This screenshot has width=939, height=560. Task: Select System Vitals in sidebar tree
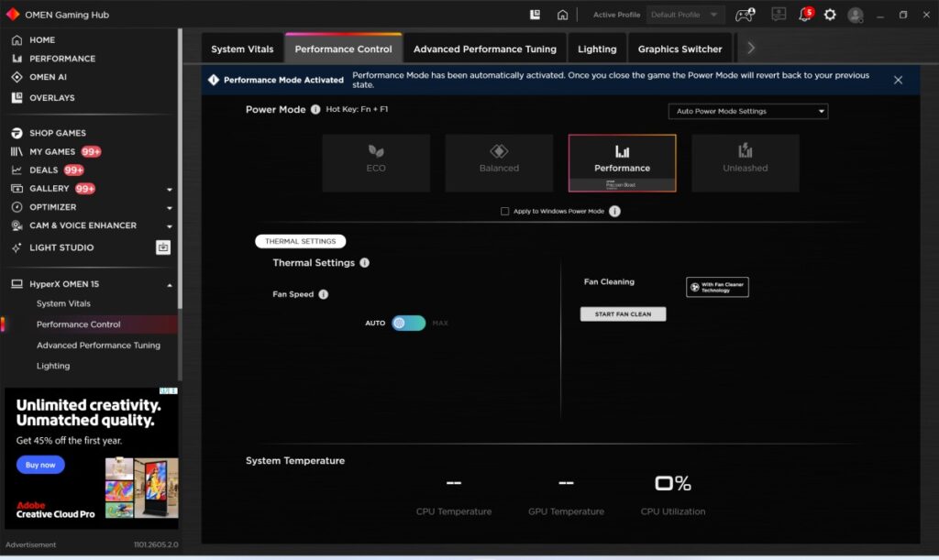pyautogui.click(x=63, y=303)
